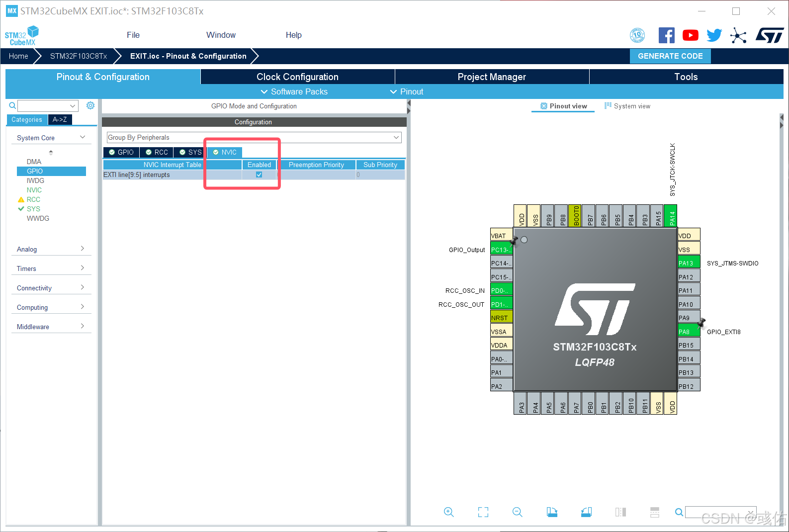Select the SYS configuration tab
This screenshot has width=789, height=532.
pyautogui.click(x=190, y=152)
